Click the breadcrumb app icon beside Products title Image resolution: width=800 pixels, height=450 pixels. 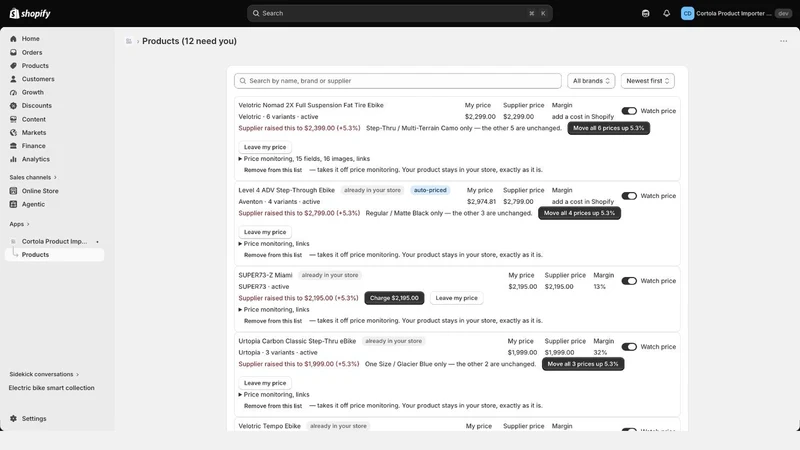tap(129, 41)
